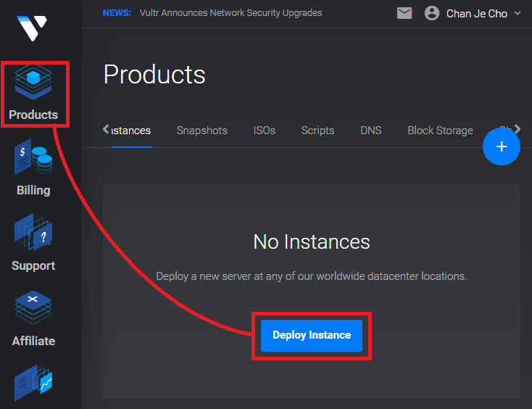Switch to the Scripts tab
532x409 pixels.
tap(317, 131)
